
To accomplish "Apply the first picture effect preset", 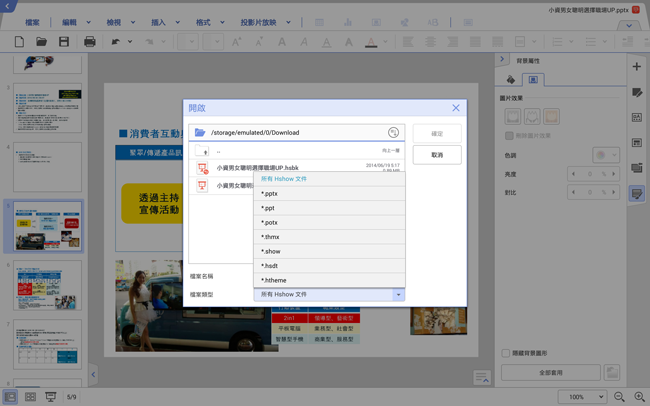I will coord(513,117).
